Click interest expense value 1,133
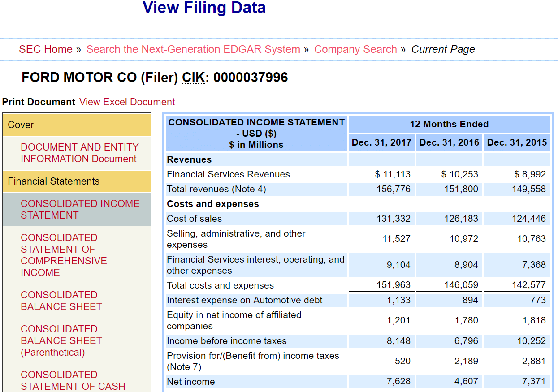Image resolution: width=558 pixels, height=392 pixels. pos(399,300)
